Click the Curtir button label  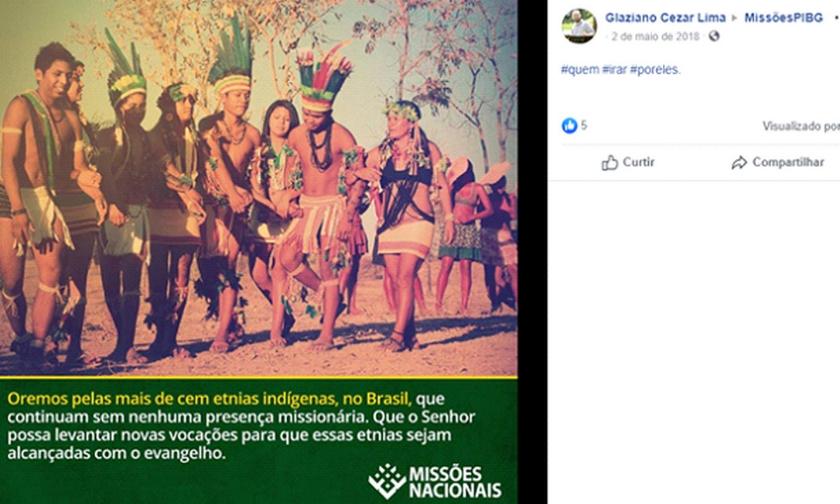[639, 162]
